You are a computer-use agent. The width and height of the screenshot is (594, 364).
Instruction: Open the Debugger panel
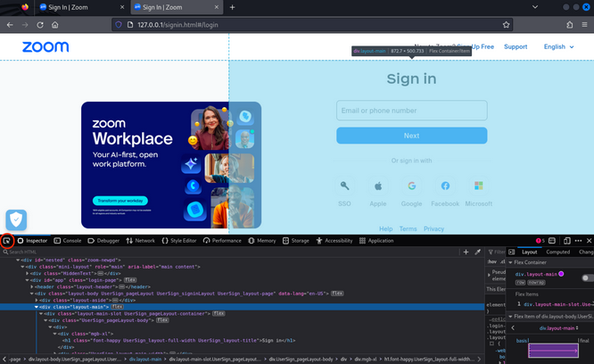[103, 241]
